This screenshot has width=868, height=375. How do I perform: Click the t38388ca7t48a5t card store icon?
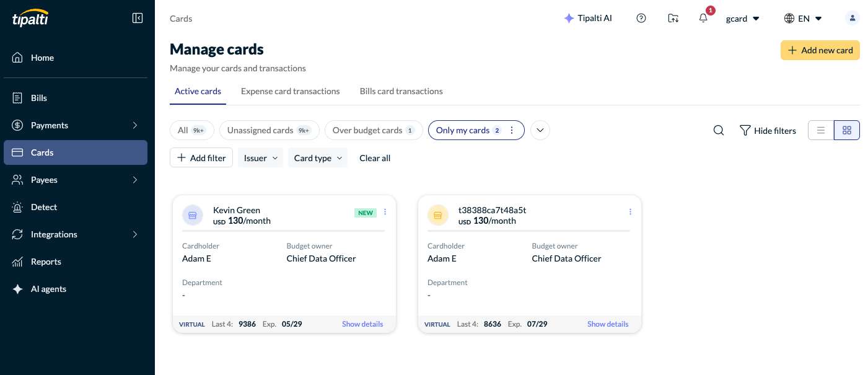(x=438, y=215)
